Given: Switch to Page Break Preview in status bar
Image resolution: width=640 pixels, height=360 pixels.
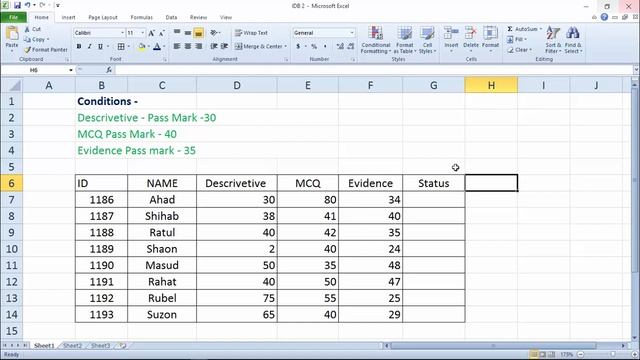Looking at the screenshot, I should click(551, 354).
